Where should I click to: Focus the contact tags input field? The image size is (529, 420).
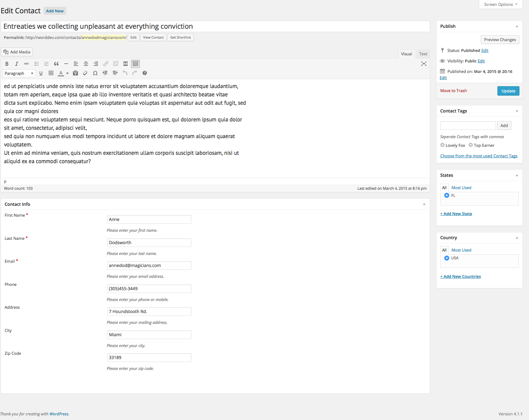click(468, 125)
